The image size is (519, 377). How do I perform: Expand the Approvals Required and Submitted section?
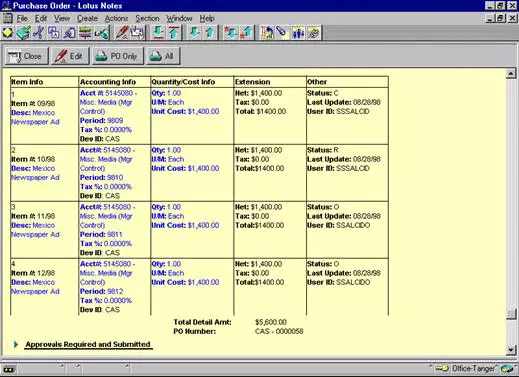click(16, 344)
